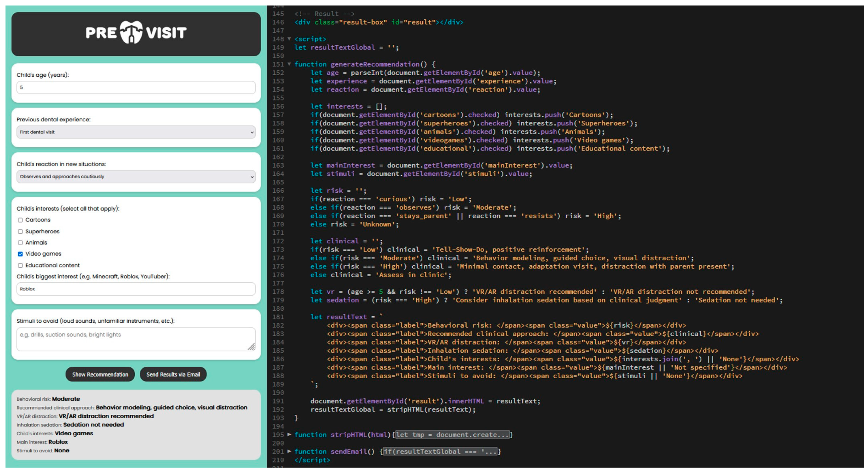Click the folded 'if(resultTextGlobal === ...' placeholder
The height and width of the screenshot is (471, 868).
440,451
